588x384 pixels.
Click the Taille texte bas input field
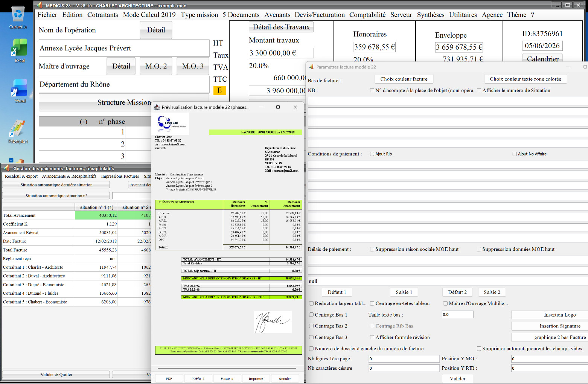[x=457, y=315]
